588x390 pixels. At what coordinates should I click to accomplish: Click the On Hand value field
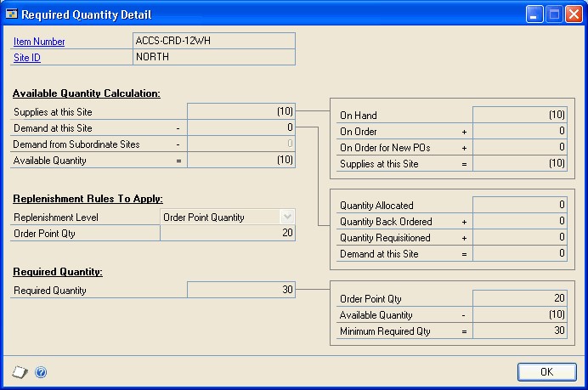tap(520, 115)
